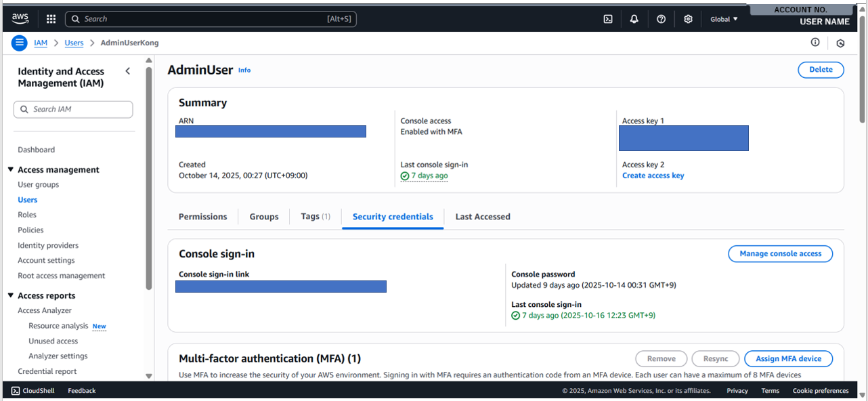The image size is (868, 401).
Task: Click the info circle icon near breadcrumbs
Action: [x=815, y=43]
